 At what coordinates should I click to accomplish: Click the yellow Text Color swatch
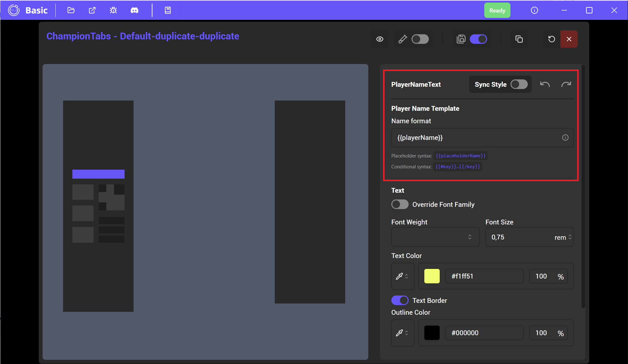pyautogui.click(x=432, y=276)
